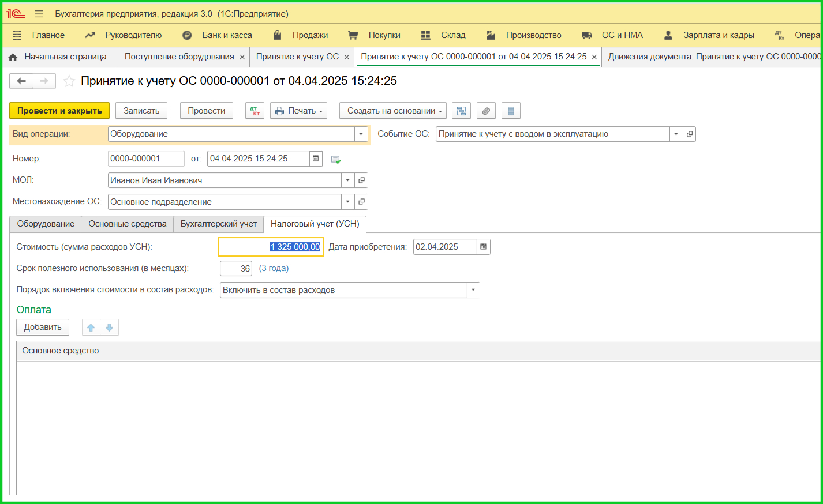Close the Поступление оборудования tab
Screen dimensions: 823x504
pyautogui.click(x=242, y=57)
